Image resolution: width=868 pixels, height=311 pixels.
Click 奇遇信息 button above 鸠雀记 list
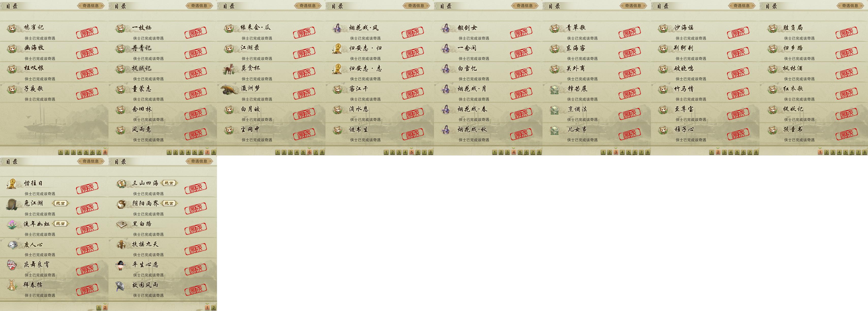[x=90, y=6]
